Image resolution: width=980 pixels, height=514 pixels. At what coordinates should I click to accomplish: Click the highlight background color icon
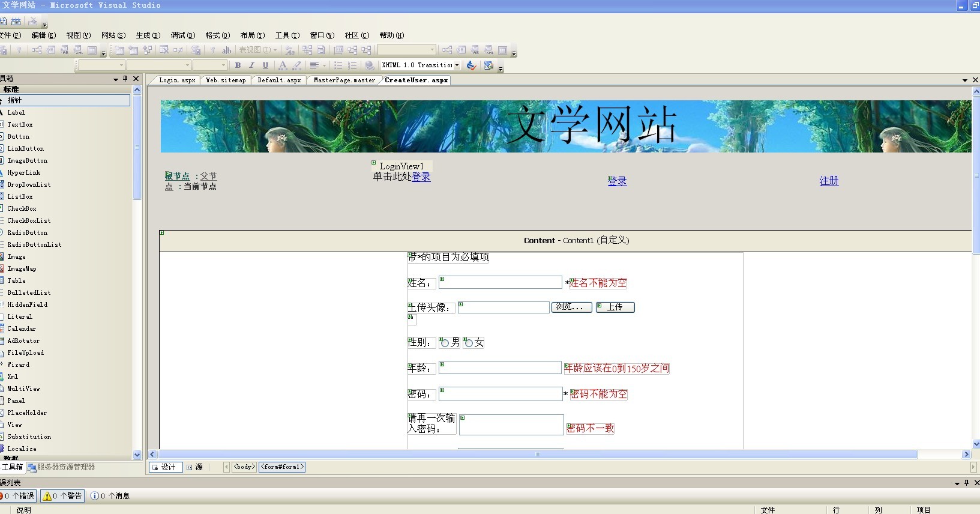click(x=296, y=65)
